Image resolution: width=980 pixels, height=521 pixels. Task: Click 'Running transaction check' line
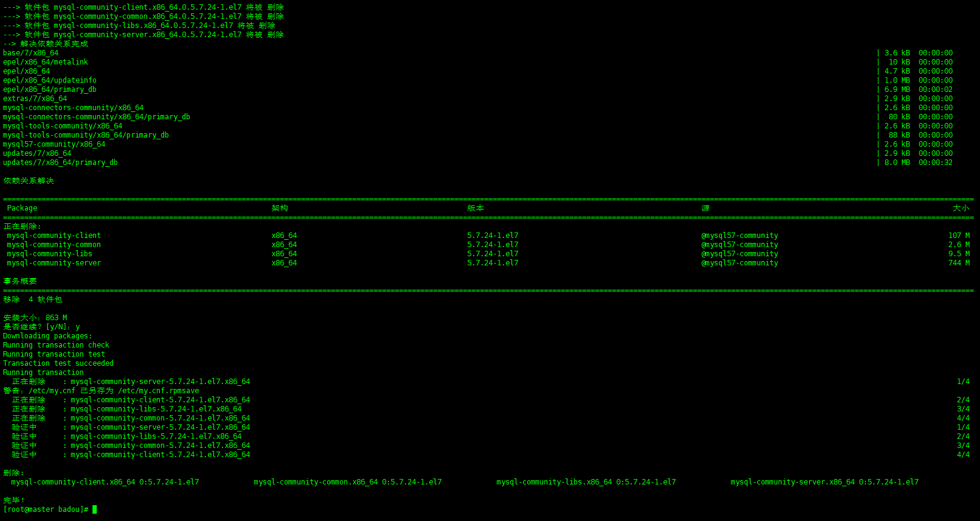click(56, 345)
